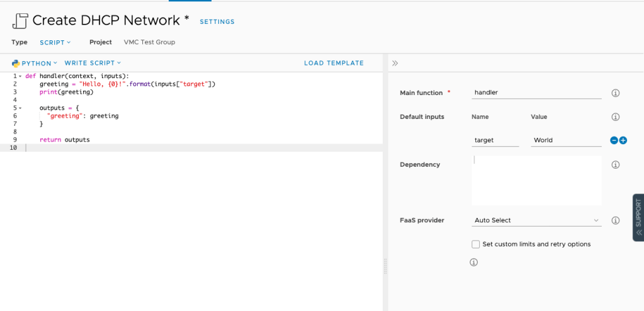
Task: Click the LOAD TEMPLATE link
Action: coord(334,63)
